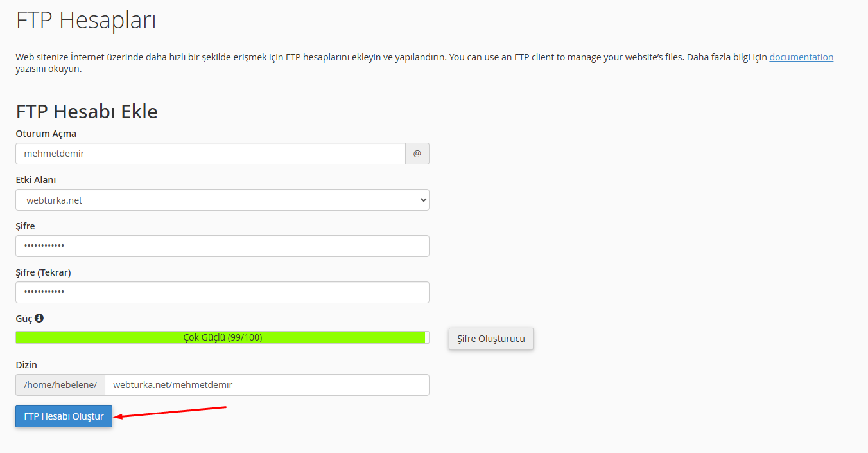Click the @ symbol beside the login field
This screenshot has height=453, width=868.
click(417, 154)
